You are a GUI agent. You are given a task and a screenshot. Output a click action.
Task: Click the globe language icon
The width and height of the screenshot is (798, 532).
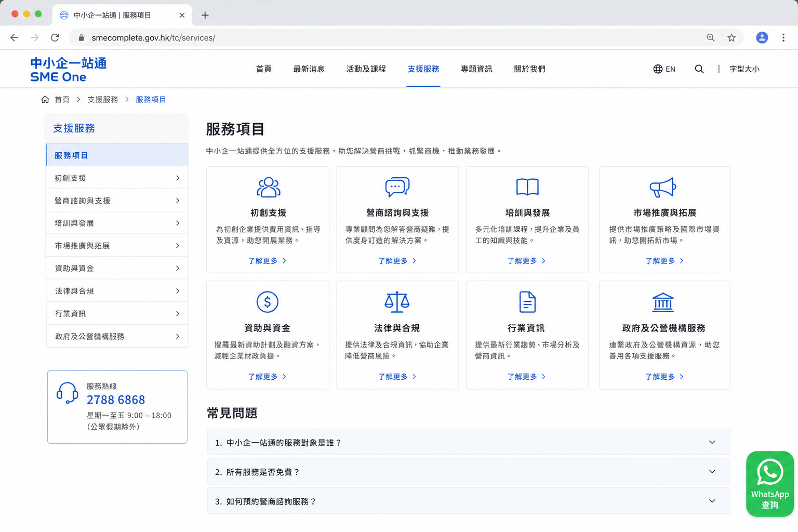pyautogui.click(x=658, y=69)
